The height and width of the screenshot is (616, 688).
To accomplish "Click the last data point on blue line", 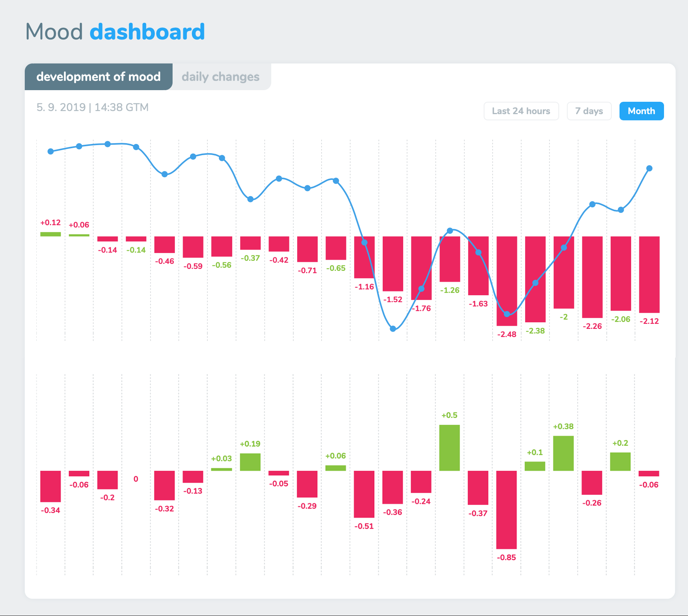I will pos(649,168).
